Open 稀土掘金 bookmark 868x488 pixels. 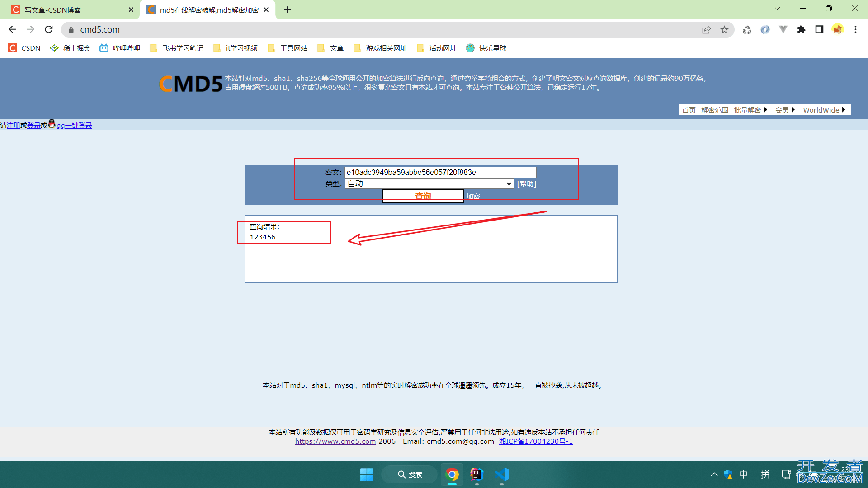tap(71, 48)
